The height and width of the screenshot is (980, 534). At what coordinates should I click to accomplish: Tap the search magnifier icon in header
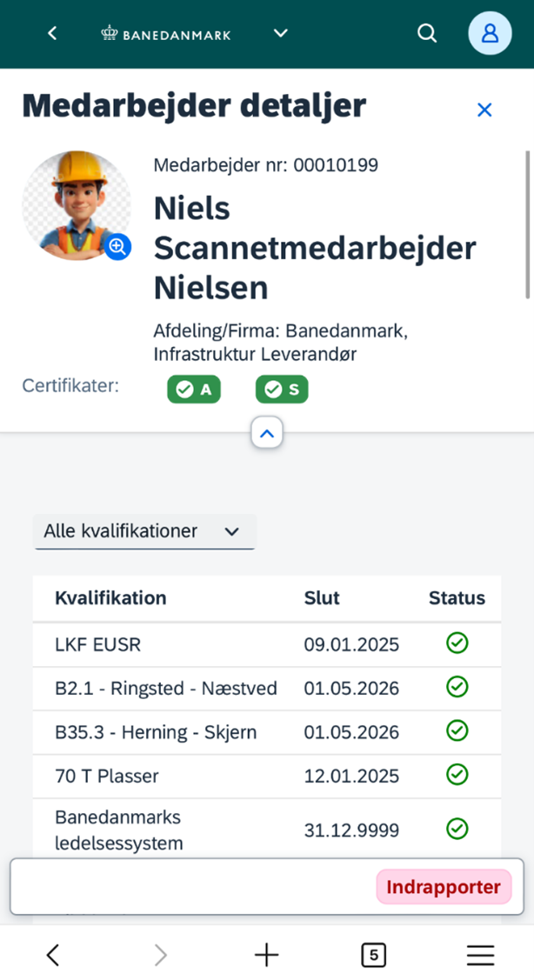click(x=427, y=34)
